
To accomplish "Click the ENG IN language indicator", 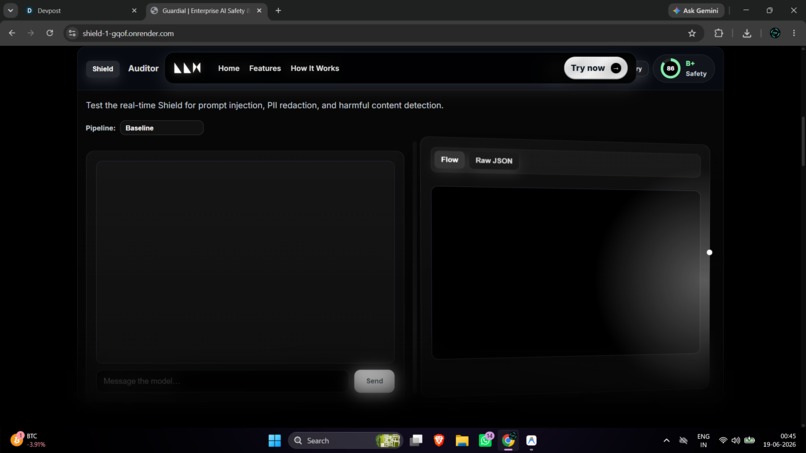I will pos(703,441).
